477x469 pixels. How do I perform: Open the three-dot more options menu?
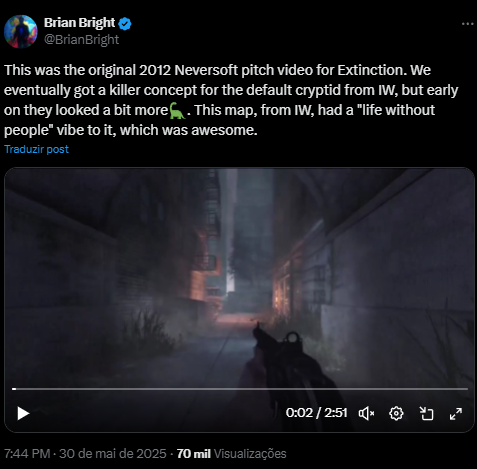[x=468, y=24]
